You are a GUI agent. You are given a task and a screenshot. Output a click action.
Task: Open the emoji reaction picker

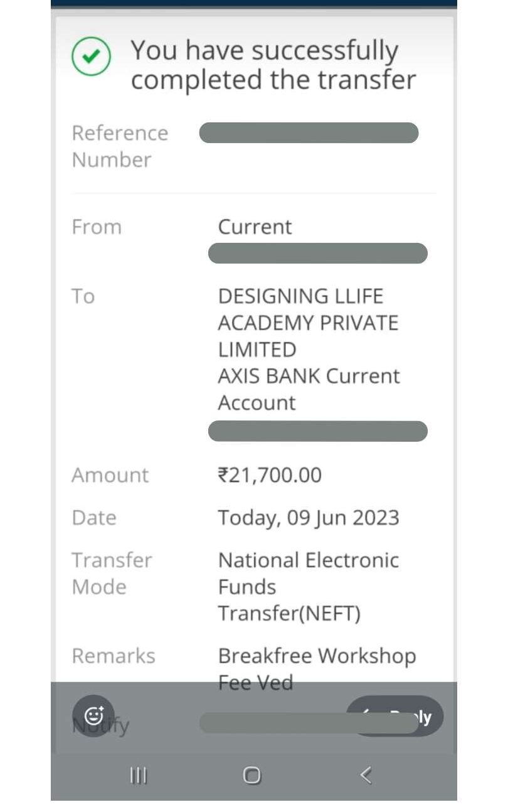coord(93,715)
